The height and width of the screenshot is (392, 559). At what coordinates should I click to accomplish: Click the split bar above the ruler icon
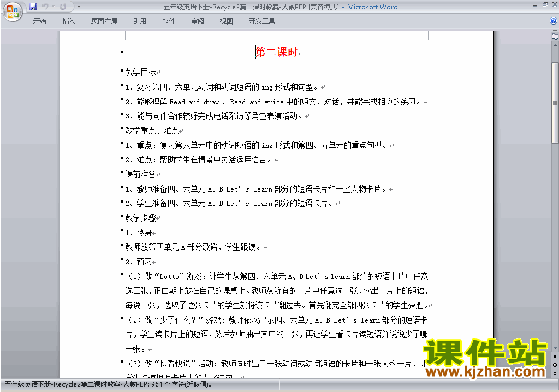pos(555,31)
